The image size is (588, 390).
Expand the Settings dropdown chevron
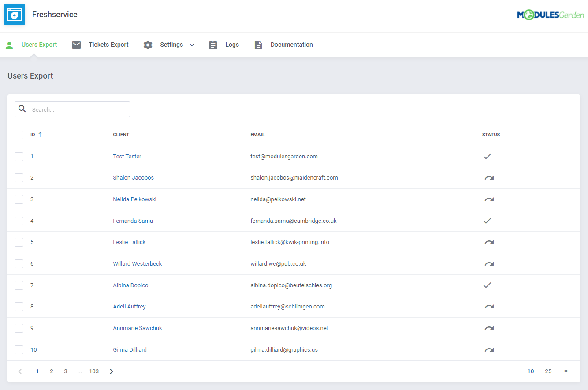point(192,45)
